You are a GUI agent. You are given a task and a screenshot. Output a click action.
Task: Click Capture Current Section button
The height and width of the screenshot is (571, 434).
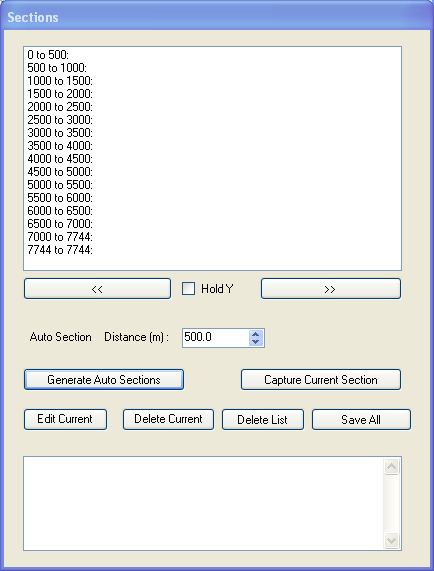tap(321, 380)
